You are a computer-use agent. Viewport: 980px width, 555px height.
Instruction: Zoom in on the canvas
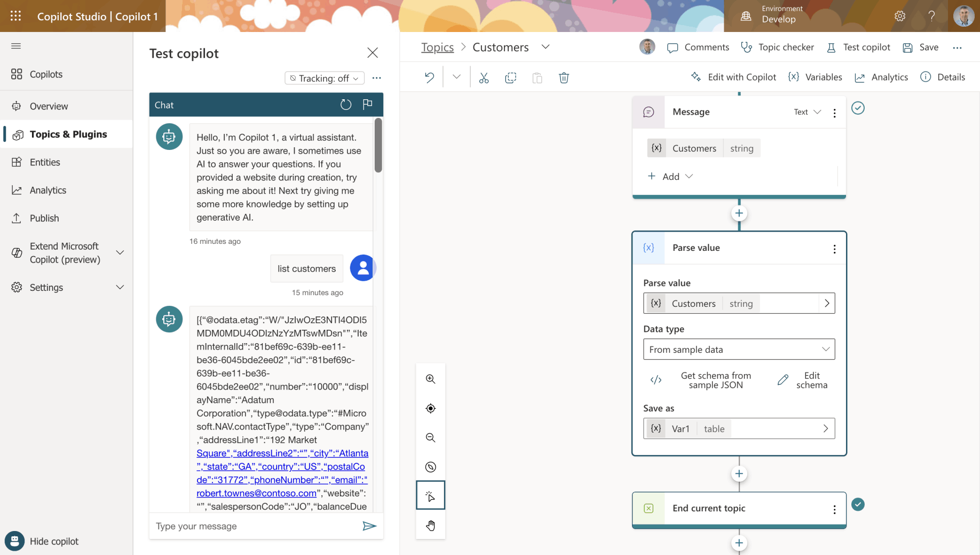(x=430, y=379)
